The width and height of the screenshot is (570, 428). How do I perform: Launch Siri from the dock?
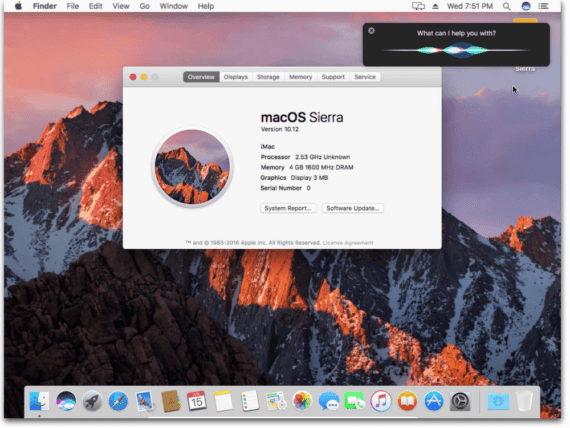pos(66,401)
